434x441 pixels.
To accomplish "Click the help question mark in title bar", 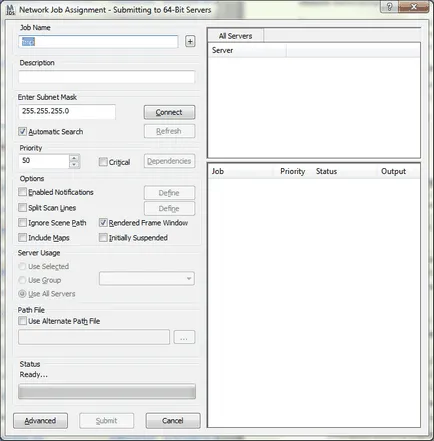I will point(389,7).
